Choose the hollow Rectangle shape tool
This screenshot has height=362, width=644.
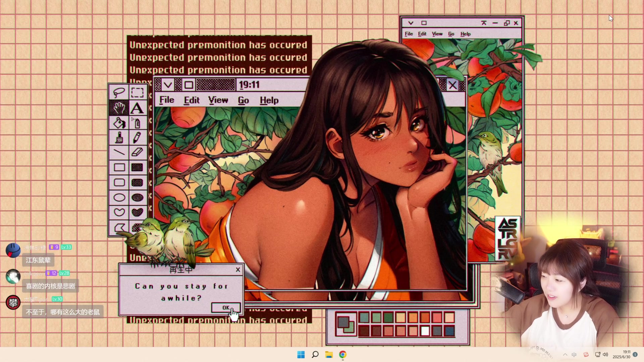pyautogui.click(x=119, y=167)
